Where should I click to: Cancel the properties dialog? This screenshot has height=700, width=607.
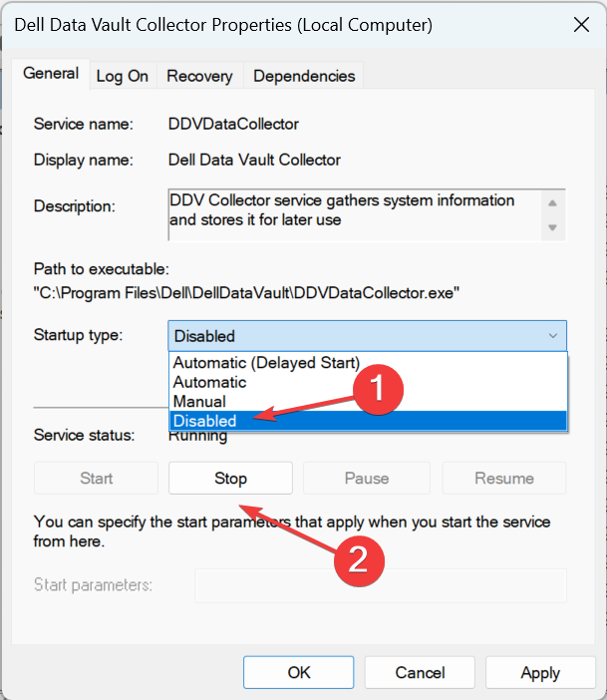420,673
